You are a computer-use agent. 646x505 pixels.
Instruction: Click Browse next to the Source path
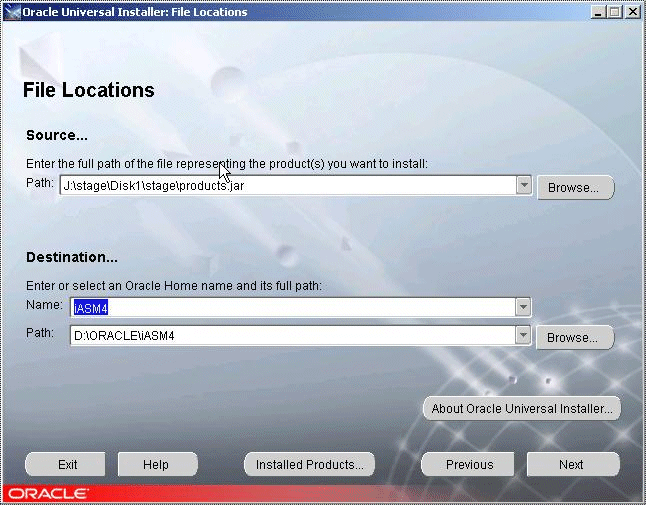click(x=576, y=188)
